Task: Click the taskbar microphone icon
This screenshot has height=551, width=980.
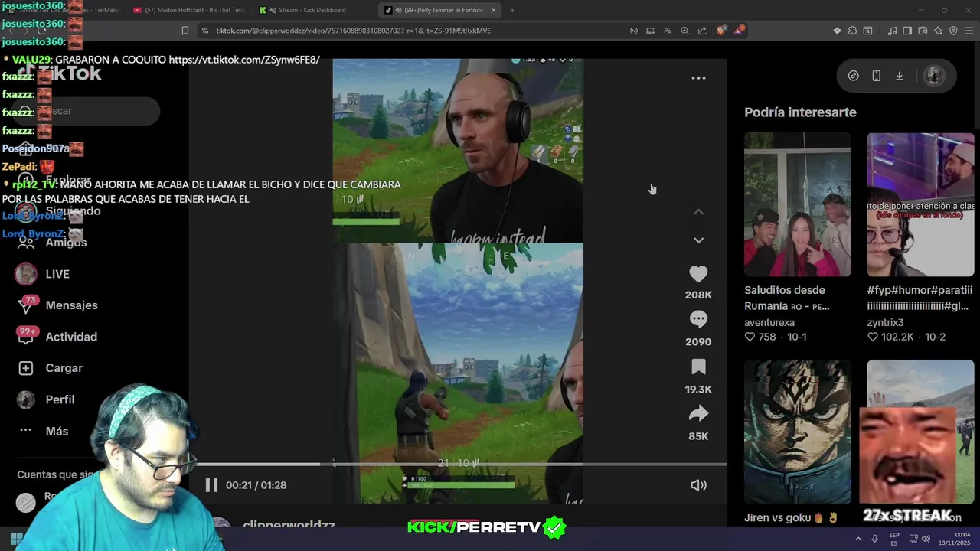Action: point(874,539)
